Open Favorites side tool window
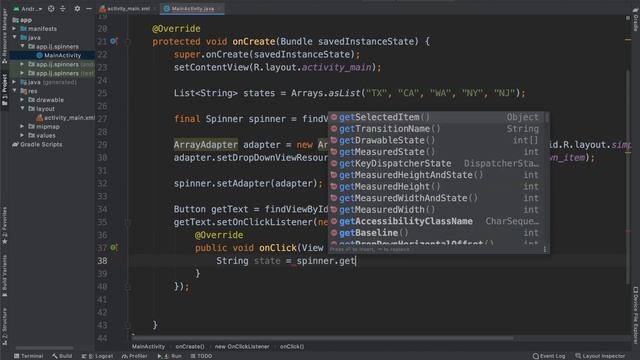 [4, 225]
